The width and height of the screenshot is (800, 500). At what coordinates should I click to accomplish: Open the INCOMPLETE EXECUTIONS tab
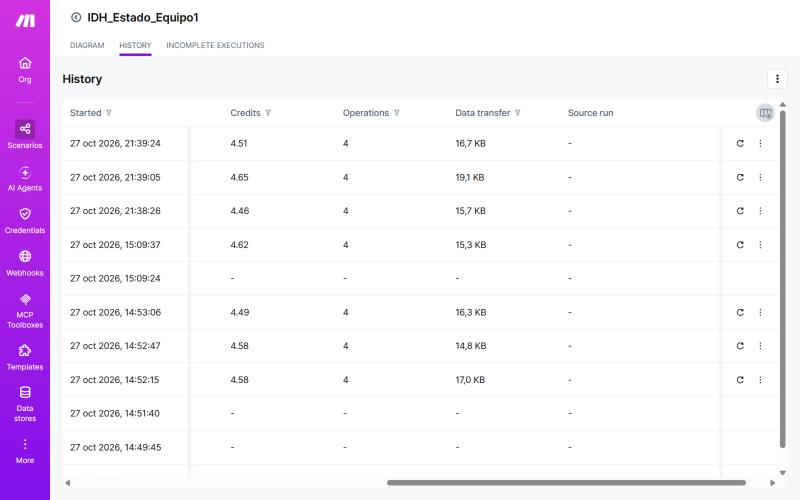[x=215, y=45]
